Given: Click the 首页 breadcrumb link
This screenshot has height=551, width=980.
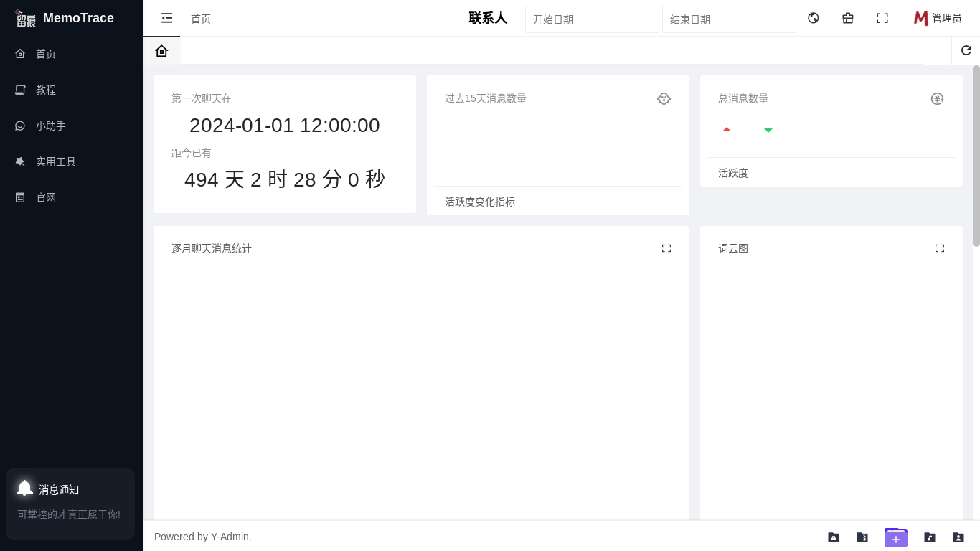Looking at the screenshot, I should [x=201, y=19].
